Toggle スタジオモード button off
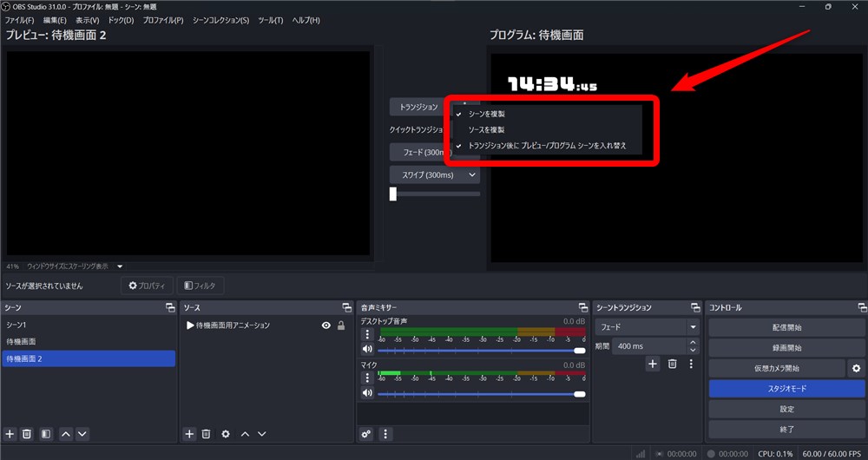The height and width of the screenshot is (460, 868). [786, 389]
